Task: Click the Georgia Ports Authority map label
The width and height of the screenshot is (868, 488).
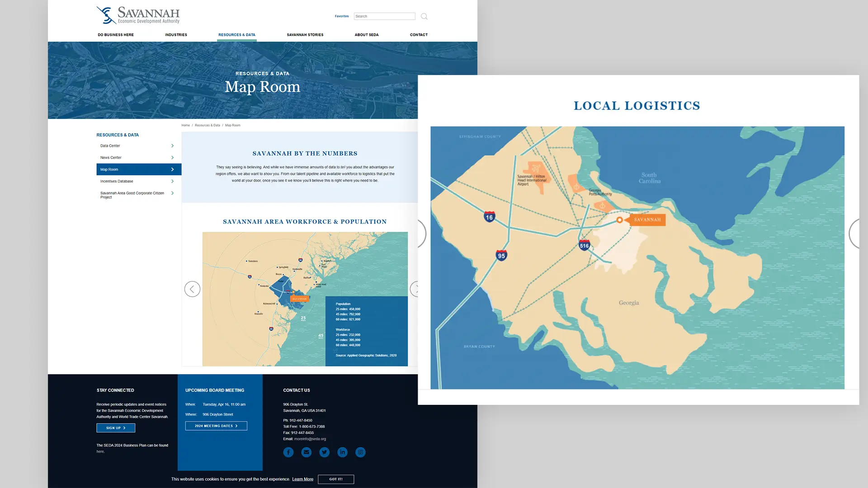Action: tap(600, 192)
